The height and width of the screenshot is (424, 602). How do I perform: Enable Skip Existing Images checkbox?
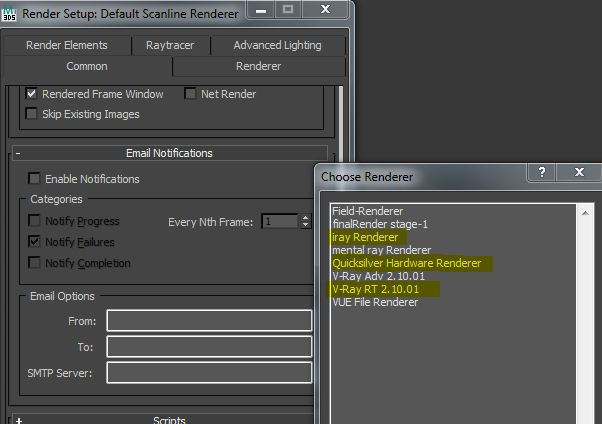point(31,114)
